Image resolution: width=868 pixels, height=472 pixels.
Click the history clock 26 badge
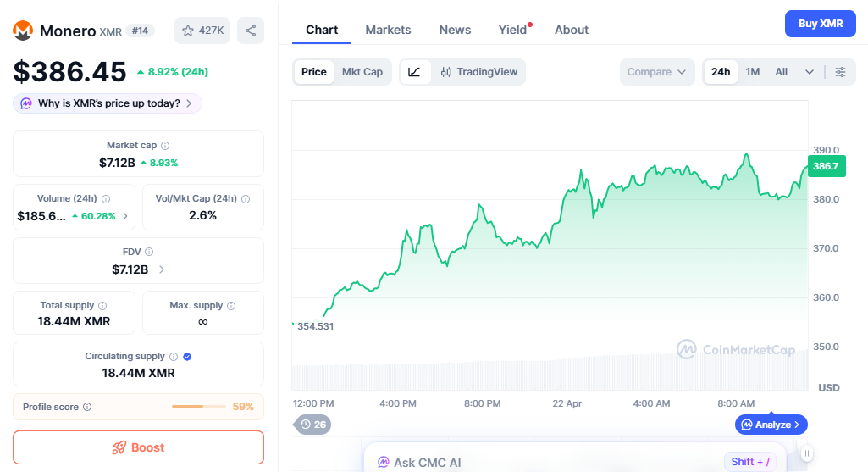(x=312, y=425)
